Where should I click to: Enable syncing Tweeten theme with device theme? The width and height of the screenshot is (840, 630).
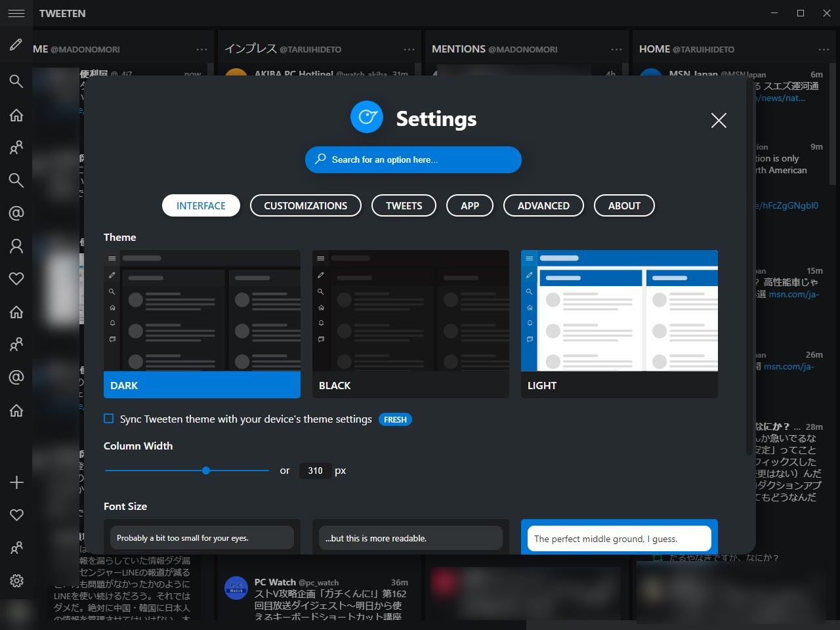click(x=108, y=419)
